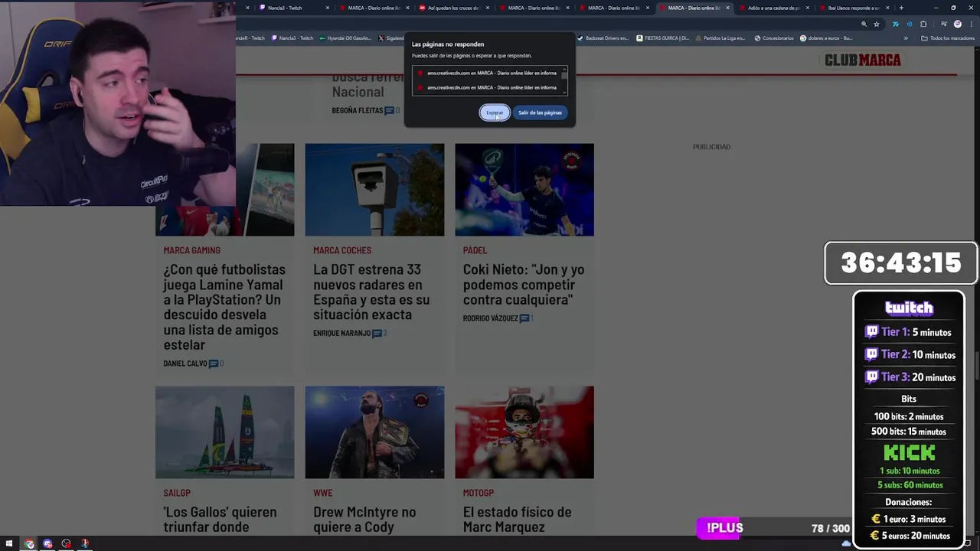This screenshot has width=980, height=551.
Task: Open the DGT 33 nuevos radares headline
Action: (x=371, y=292)
